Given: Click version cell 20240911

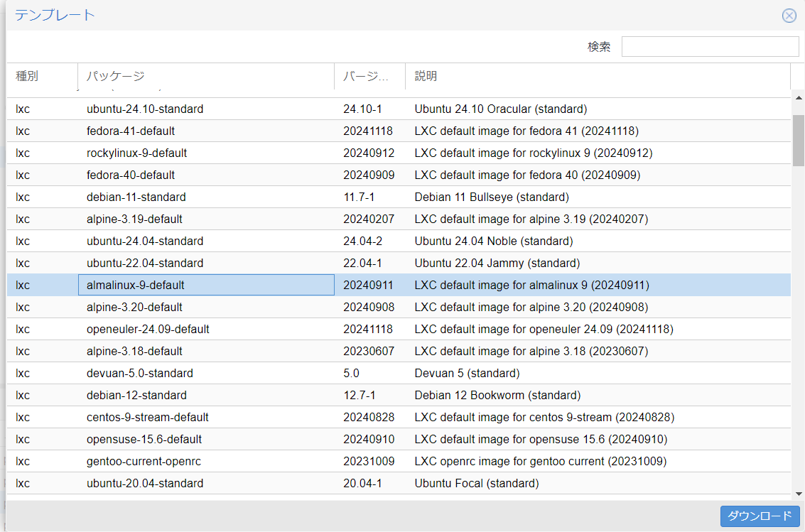Looking at the screenshot, I should tap(368, 286).
